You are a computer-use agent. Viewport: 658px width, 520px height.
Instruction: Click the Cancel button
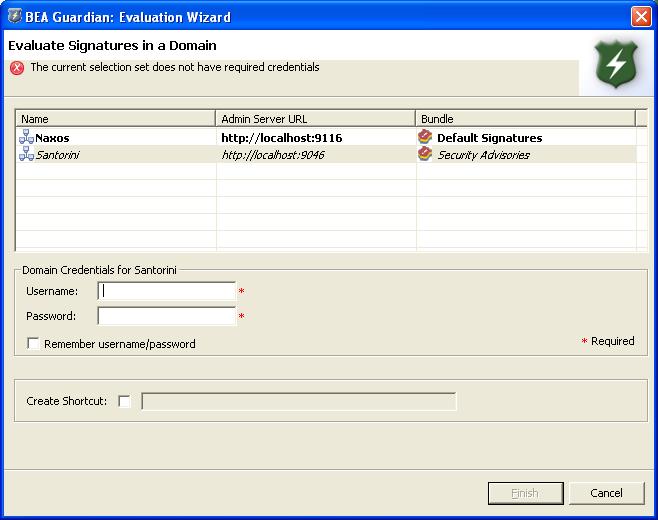click(606, 493)
